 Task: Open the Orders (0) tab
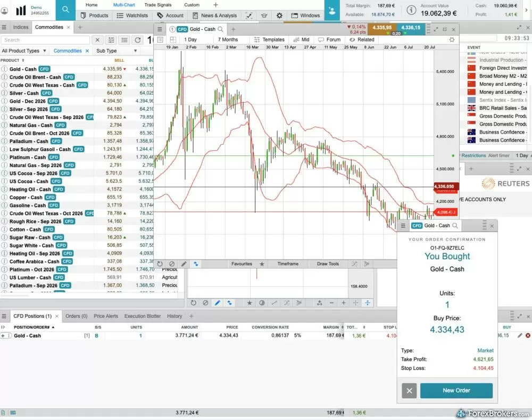point(76,316)
